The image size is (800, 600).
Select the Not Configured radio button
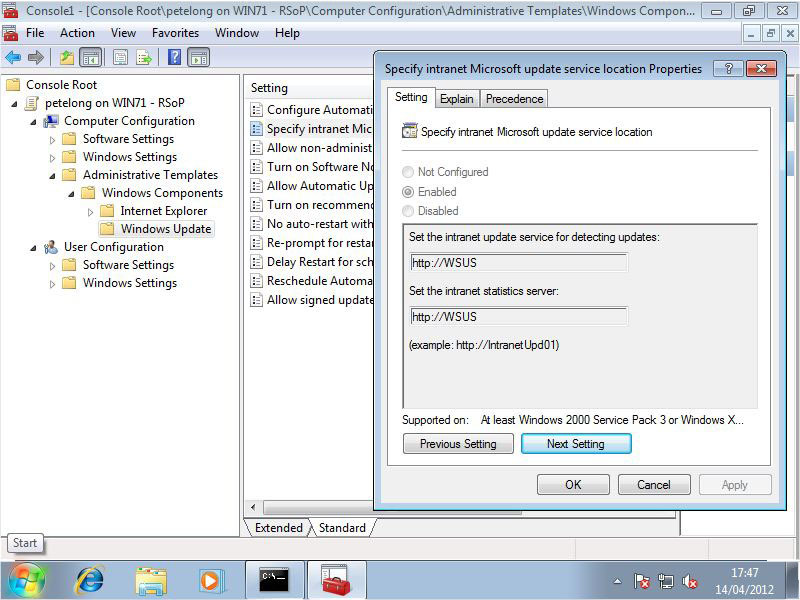point(408,172)
